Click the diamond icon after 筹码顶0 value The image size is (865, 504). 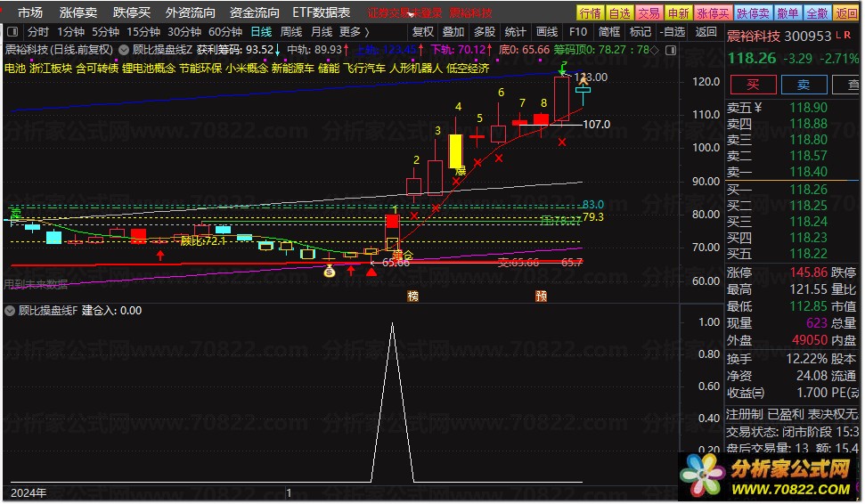click(655, 50)
